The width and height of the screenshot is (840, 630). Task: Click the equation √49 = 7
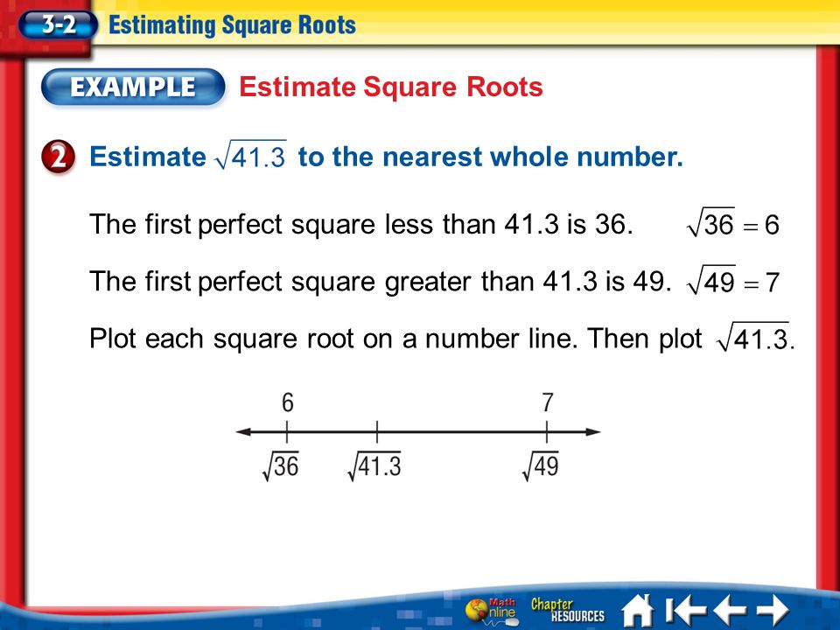[732, 281]
